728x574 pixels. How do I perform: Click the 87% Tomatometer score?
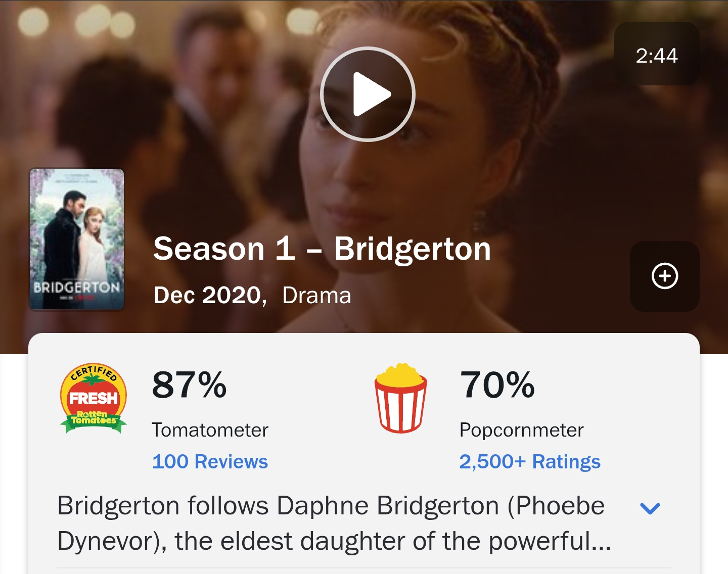[190, 385]
